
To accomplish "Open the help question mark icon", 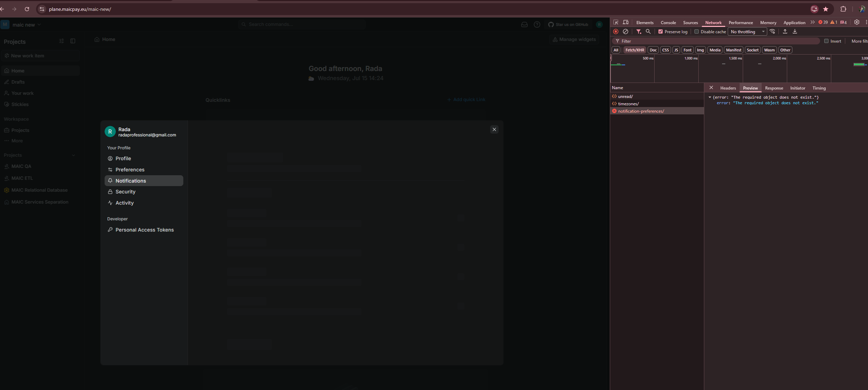I will click(537, 24).
